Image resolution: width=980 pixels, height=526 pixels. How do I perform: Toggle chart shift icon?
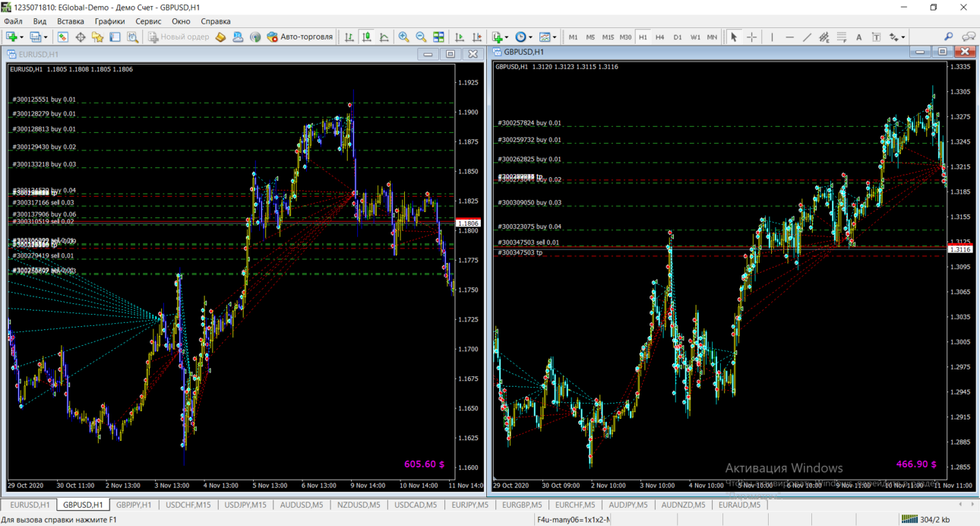click(477, 36)
